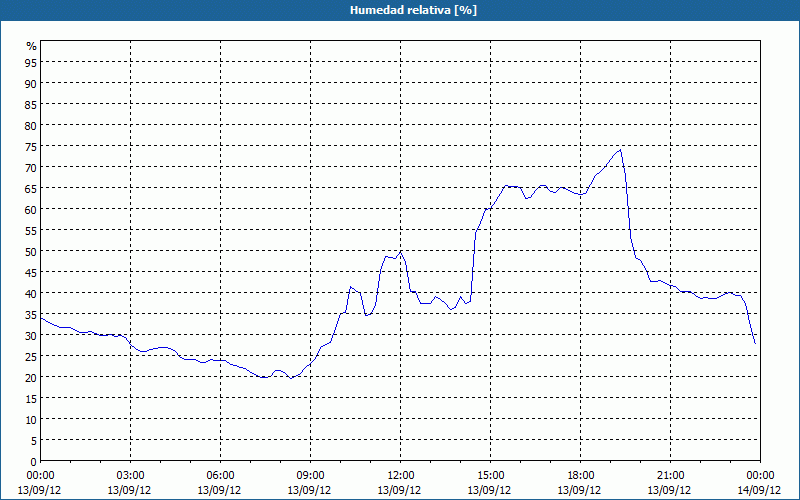Screen dimensions: 800x500
Task: Click the 21:00 time axis label
Action: click(x=670, y=476)
